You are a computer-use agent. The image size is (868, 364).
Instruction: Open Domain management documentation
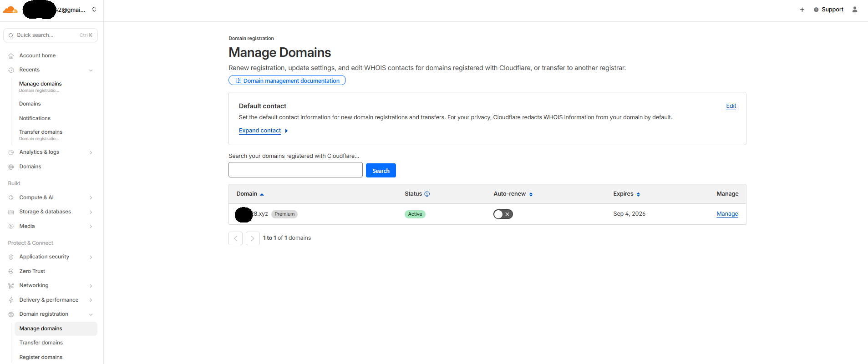[287, 81]
